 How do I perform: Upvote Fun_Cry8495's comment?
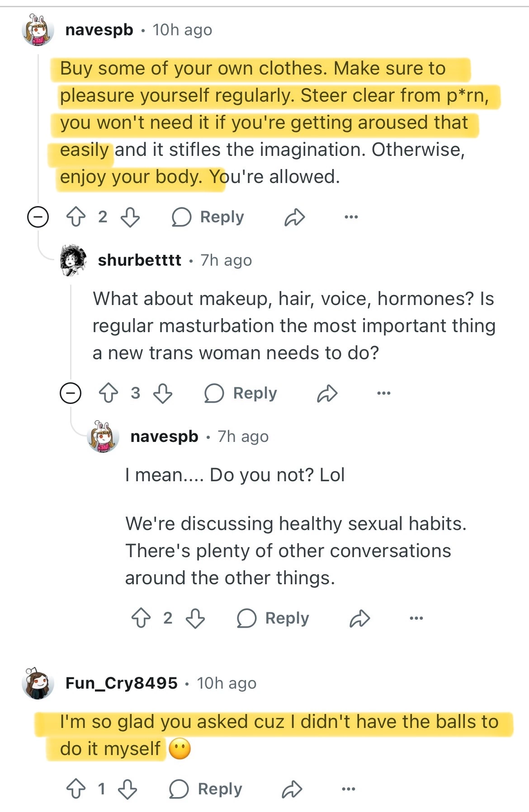76,789
